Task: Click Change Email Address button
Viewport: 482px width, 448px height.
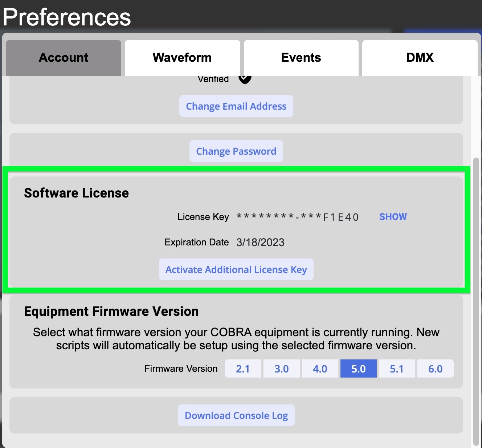Action: pos(236,106)
